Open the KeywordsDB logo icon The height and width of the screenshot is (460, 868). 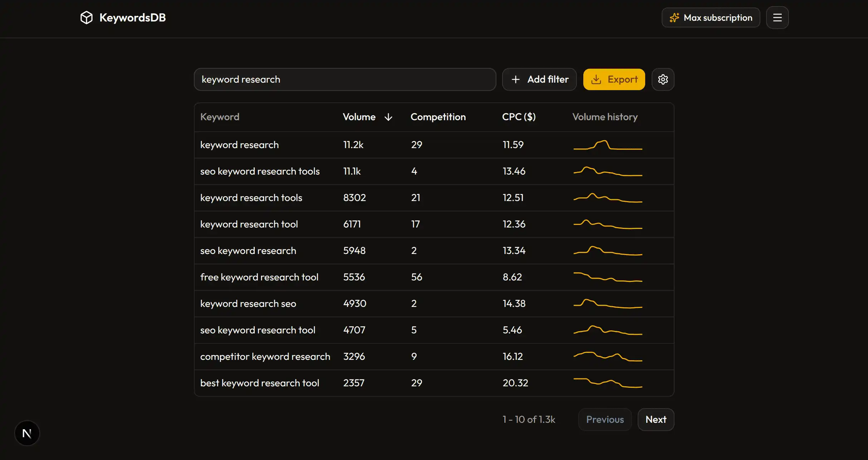click(x=86, y=17)
